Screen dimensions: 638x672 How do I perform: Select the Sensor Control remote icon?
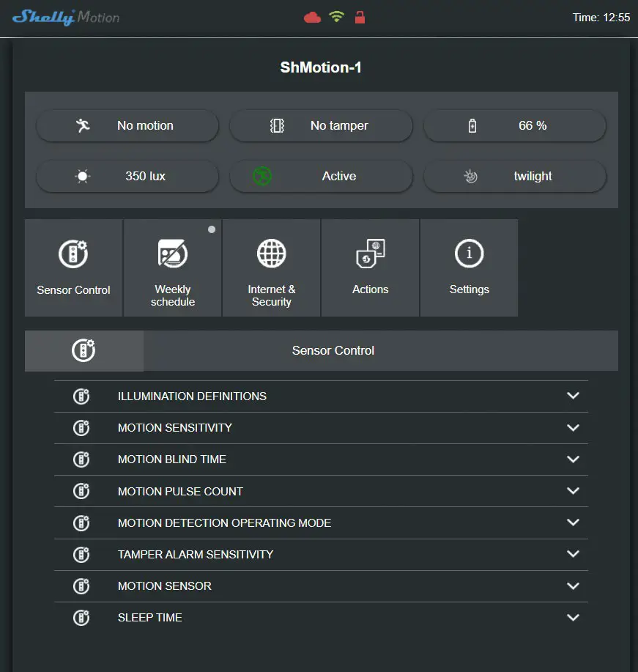[73, 254]
